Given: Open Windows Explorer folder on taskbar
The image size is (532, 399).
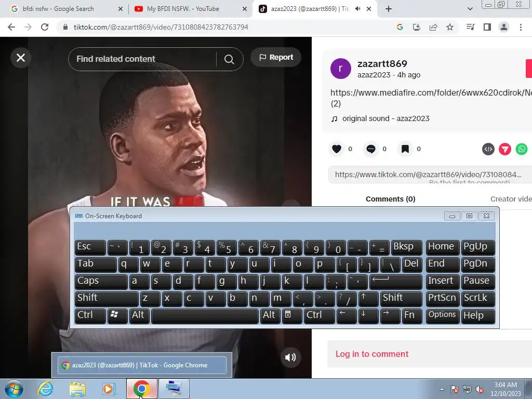Looking at the screenshot, I should pos(77,389).
